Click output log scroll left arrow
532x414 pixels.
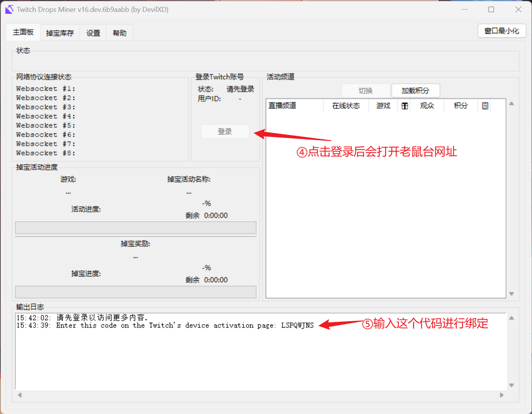20,395
